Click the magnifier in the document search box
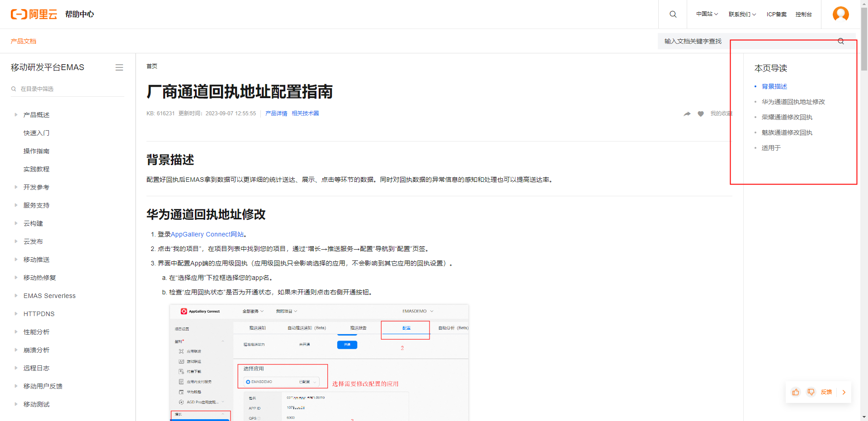 coord(841,41)
